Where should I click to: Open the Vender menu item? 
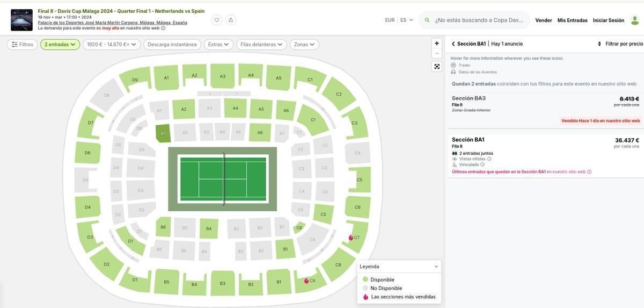point(544,20)
